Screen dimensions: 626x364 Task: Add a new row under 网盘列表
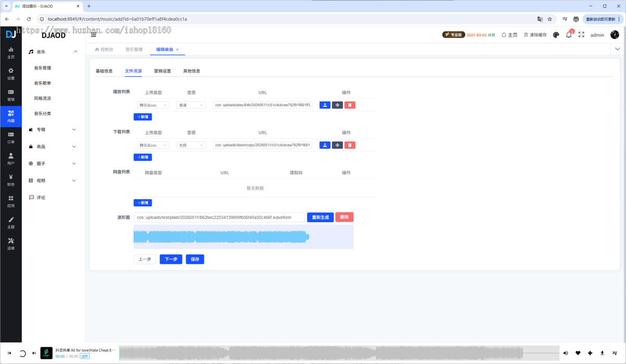pos(142,202)
